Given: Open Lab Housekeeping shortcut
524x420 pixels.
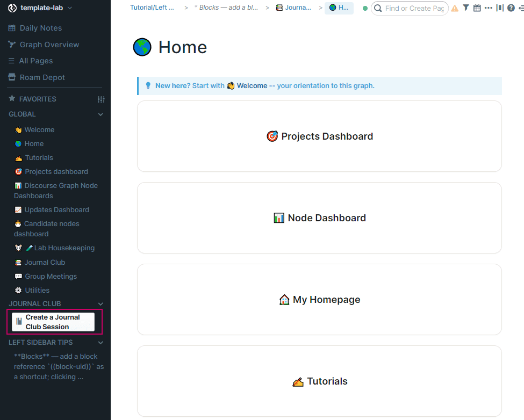Looking at the screenshot, I should [54, 248].
